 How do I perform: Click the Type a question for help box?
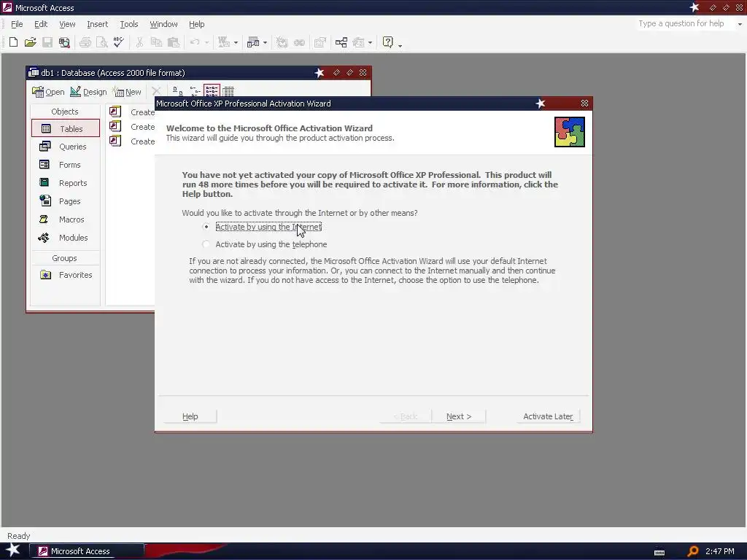coord(684,24)
